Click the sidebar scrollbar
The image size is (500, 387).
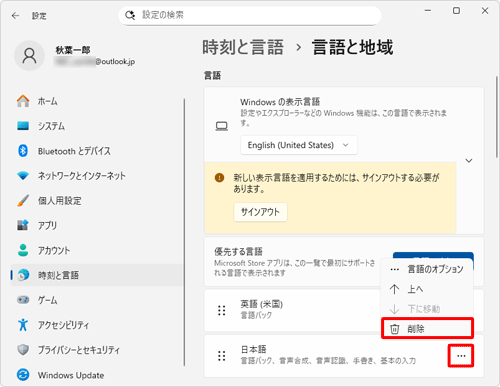click(x=184, y=232)
